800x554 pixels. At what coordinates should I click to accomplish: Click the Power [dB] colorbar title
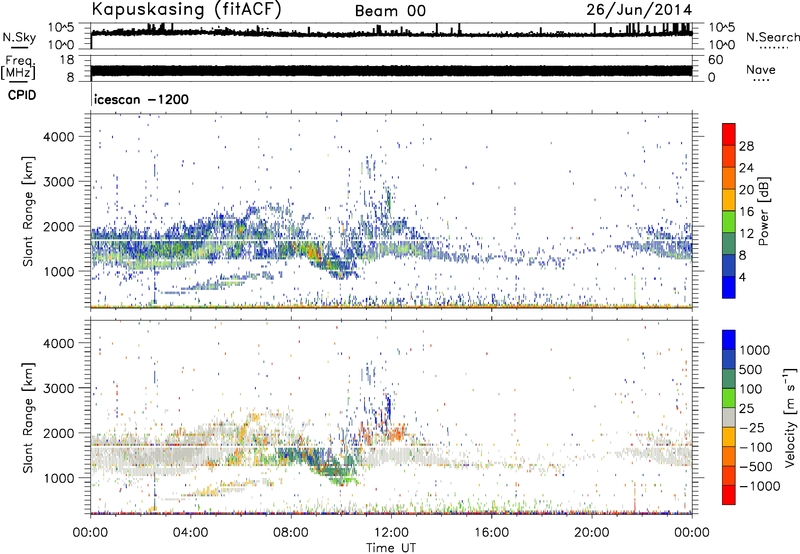(763, 211)
